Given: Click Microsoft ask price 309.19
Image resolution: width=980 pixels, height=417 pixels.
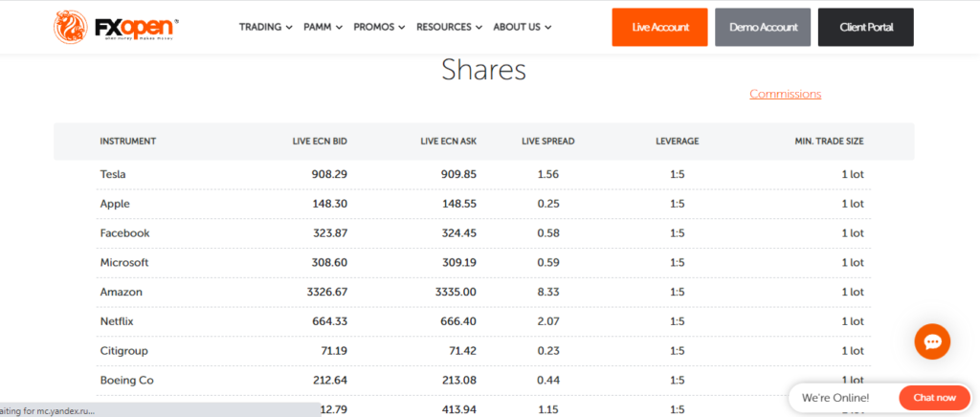Looking at the screenshot, I should click(459, 263).
